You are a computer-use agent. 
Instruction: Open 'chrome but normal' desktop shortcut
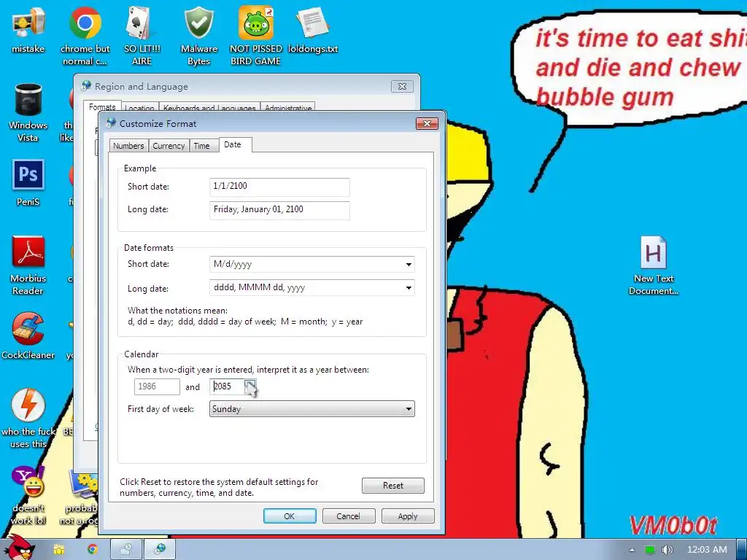85,36
